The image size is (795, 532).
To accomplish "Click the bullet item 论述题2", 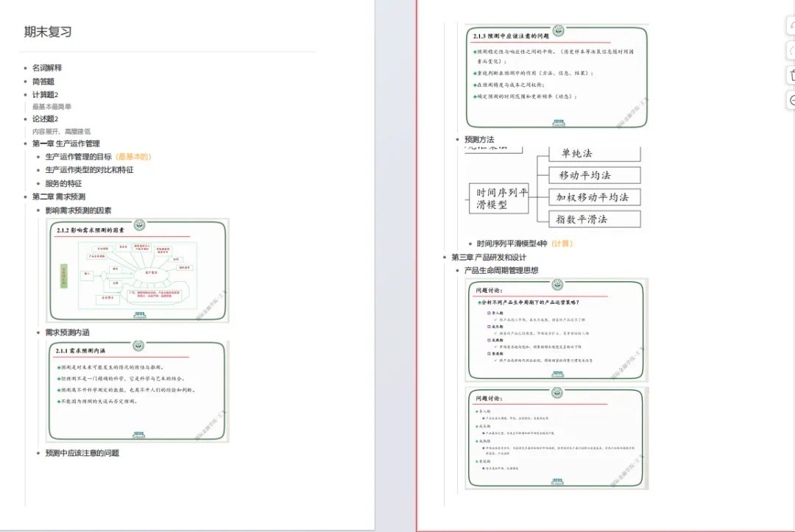I will click(x=45, y=119).
